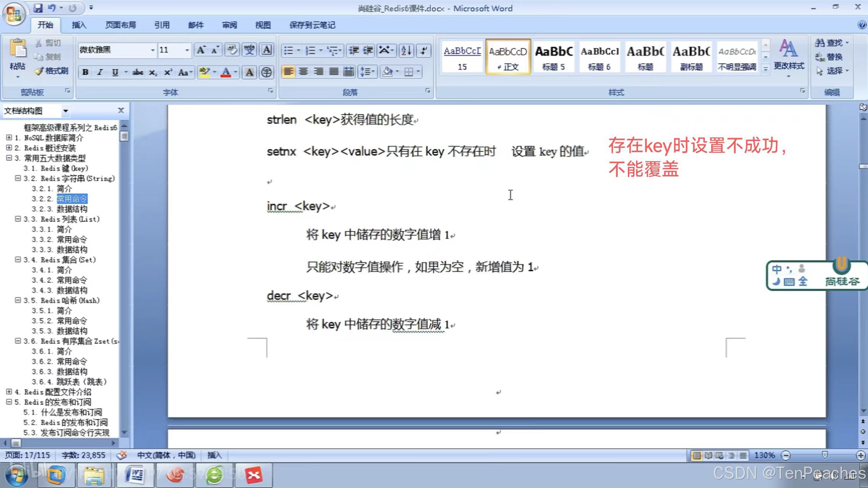Click the text highlight color icon
This screenshot has width=868, height=488.
204,72
